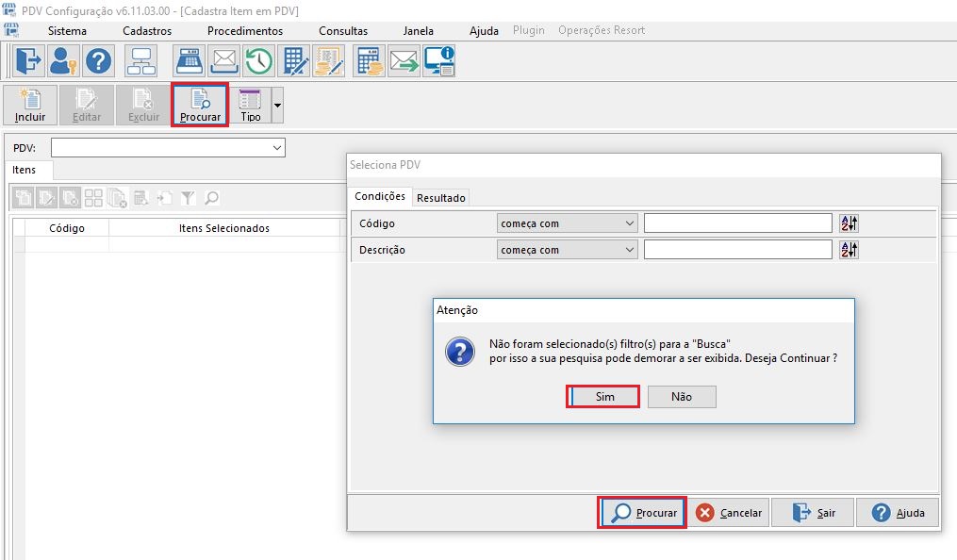
Task: Click the document with coins and pencil icon
Action: 329,61
